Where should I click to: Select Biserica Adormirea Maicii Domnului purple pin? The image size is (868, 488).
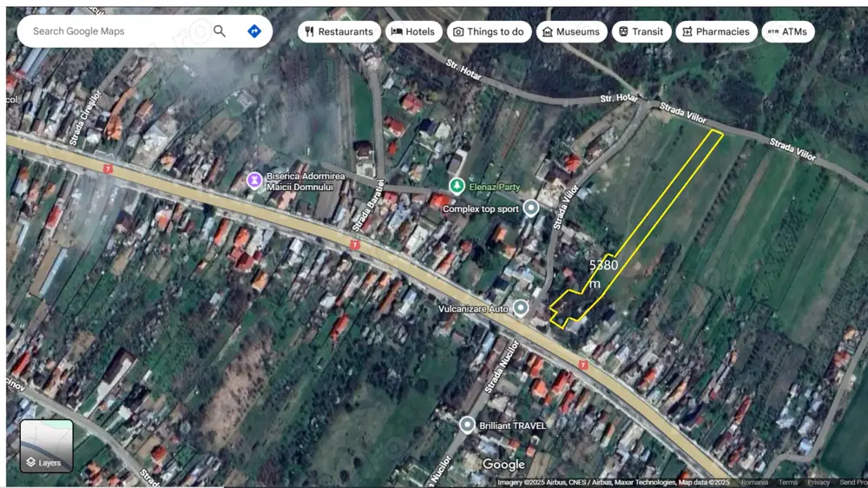click(x=254, y=181)
